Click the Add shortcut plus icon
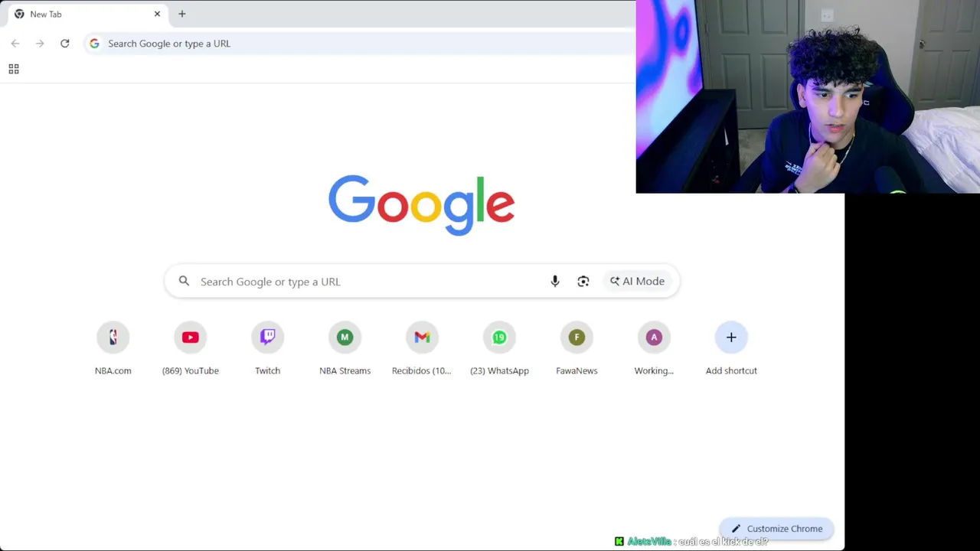 [x=731, y=337]
